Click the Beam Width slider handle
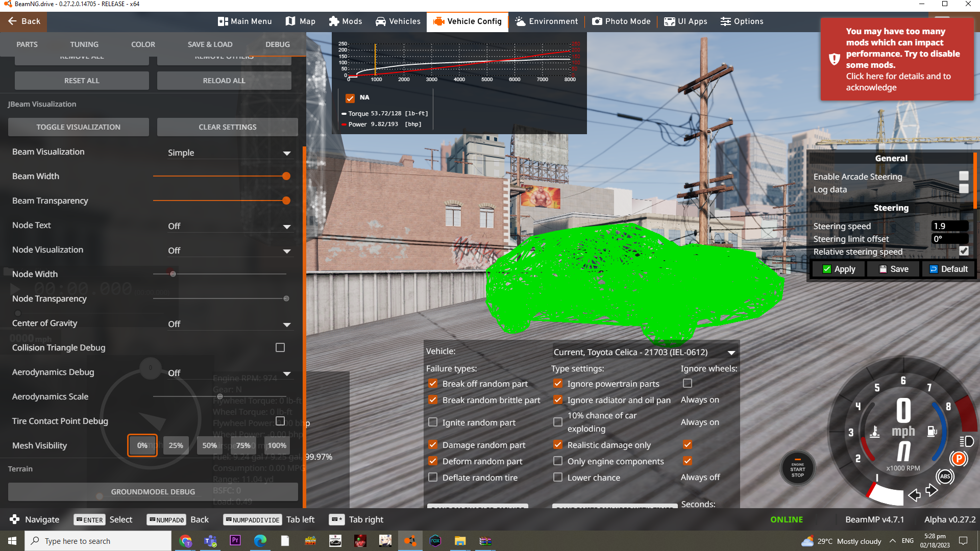980x551 pixels. (286, 176)
